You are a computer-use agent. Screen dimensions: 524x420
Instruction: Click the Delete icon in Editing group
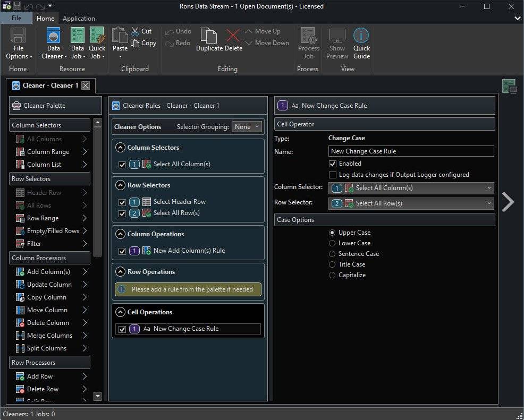[x=233, y=36]
